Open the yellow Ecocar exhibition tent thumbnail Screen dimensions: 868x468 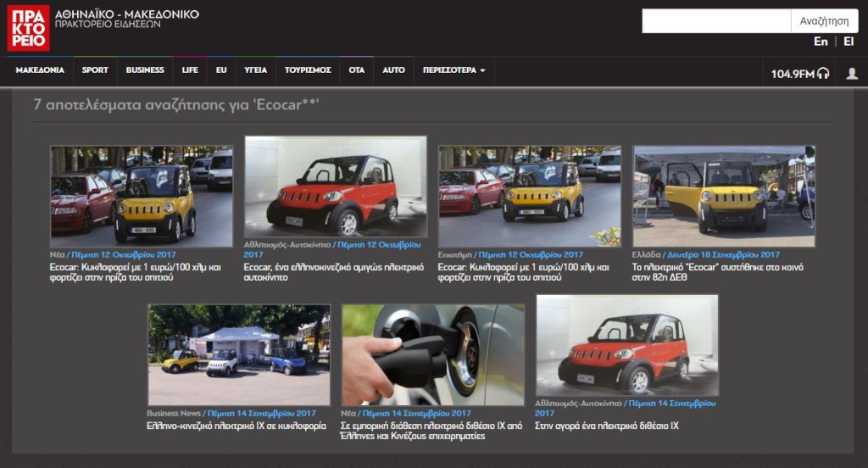click(724, 197)
